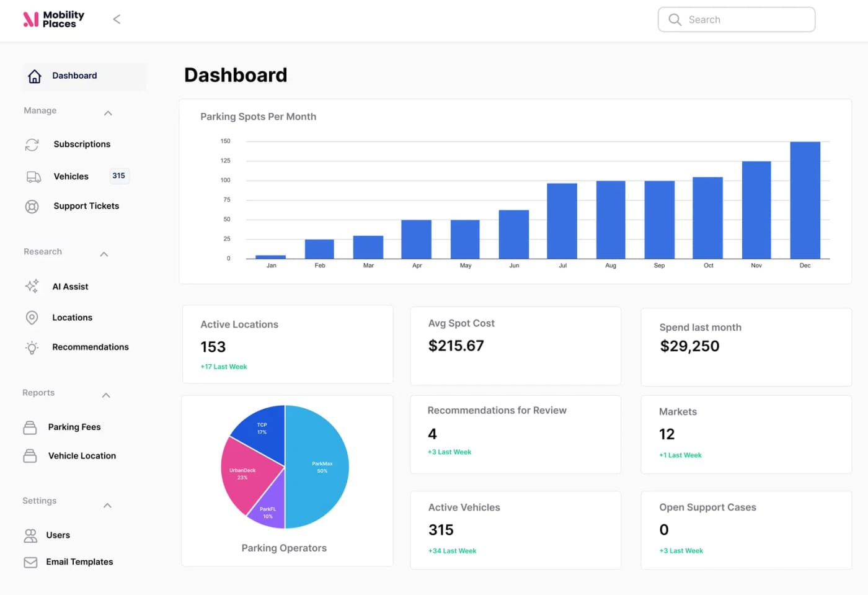
Task: Collapse the sidebar with the back chevron
Action: tap(116, 19)
